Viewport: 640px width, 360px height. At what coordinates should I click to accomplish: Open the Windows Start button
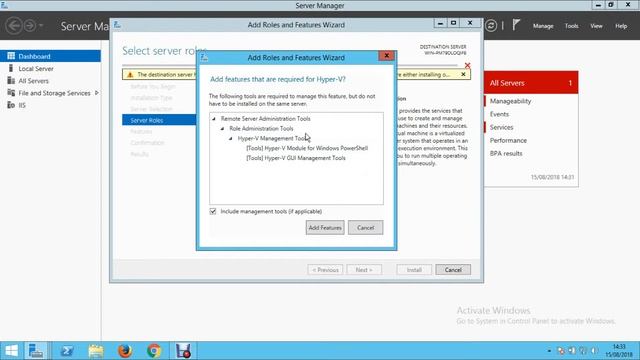pyautogui.click(x=11, y=351)
